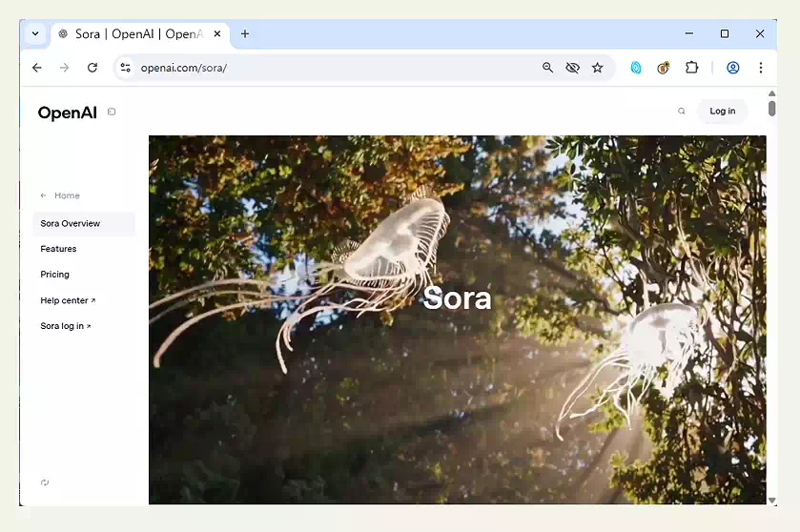
Task: Toggle the sidebar collapse icon beside OpenAI logo
Action: click(x=112, y=113)
